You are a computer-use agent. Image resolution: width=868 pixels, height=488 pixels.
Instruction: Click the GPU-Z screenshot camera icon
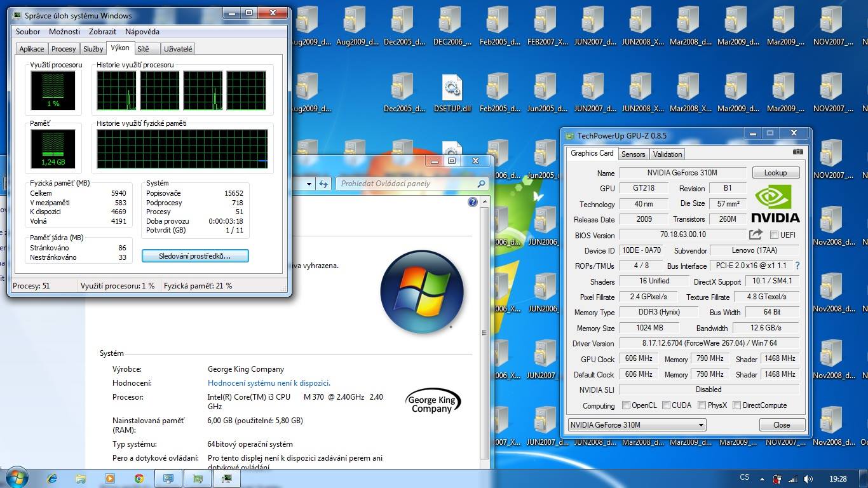[x=797, y=152]
